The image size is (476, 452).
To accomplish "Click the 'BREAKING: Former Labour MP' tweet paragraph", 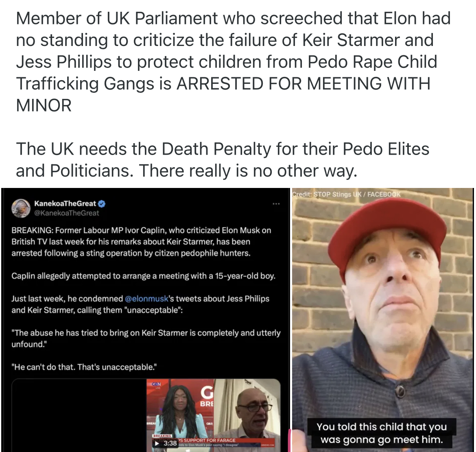I will coord(141,242).
